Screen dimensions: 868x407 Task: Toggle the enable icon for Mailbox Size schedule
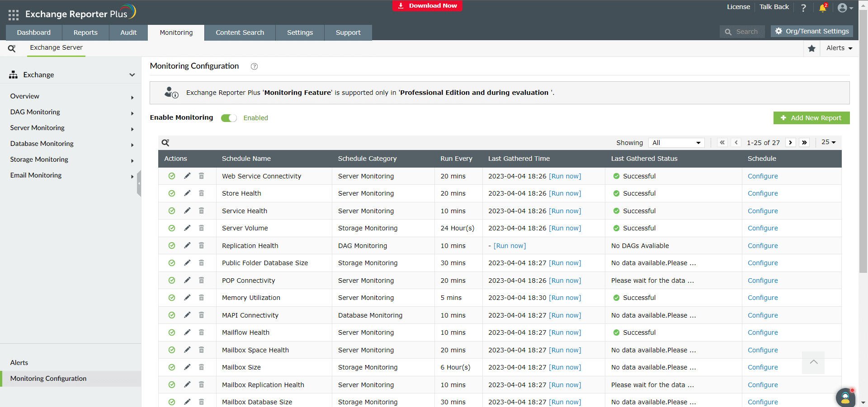pyautogui.click(x=172, y=367)
